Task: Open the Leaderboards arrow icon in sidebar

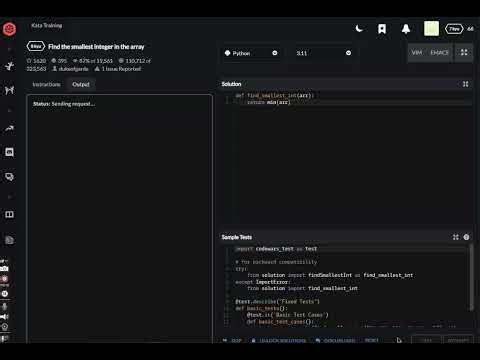Action: tap(9, 129)
